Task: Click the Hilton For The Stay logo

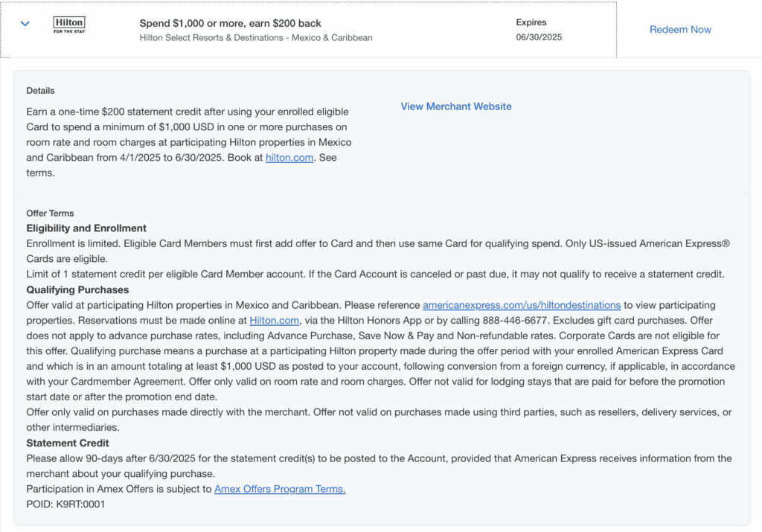Action: (x=69, y=26)
